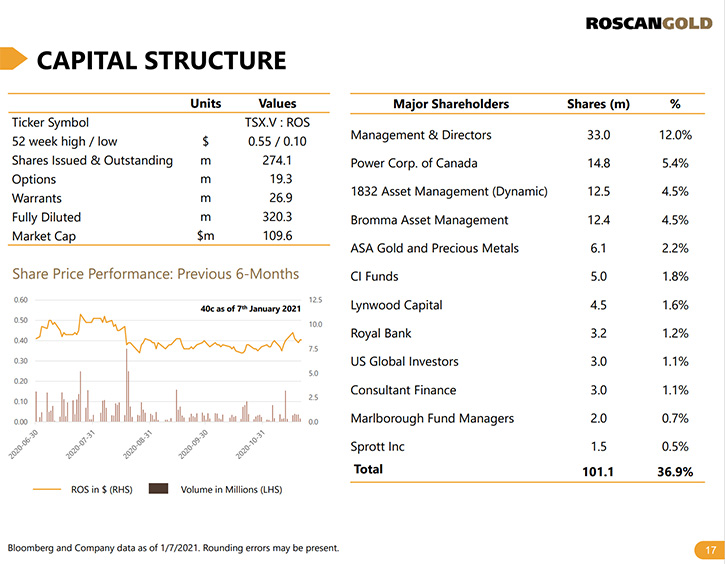Select the CAPITAL STRUCTURE heading
Image resolution: width=725 pixels, height=564 pixels.
[x=161, y=61]
